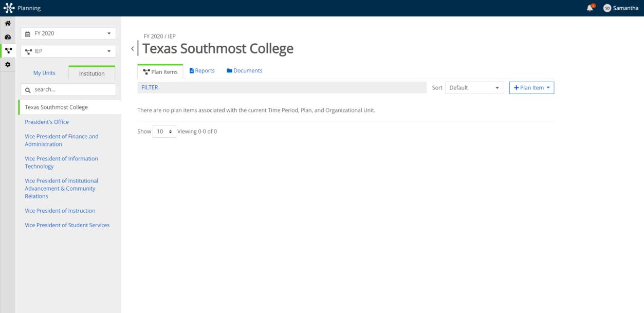Click the Samantha user avatar
Screen dimensions: 644x313
[607, 8]
